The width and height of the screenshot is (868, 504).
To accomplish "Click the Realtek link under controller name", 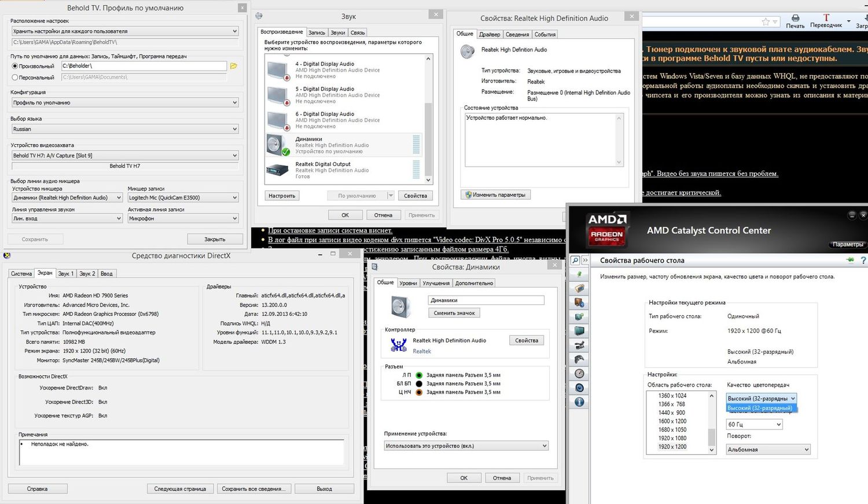I will tap(422, 351).
